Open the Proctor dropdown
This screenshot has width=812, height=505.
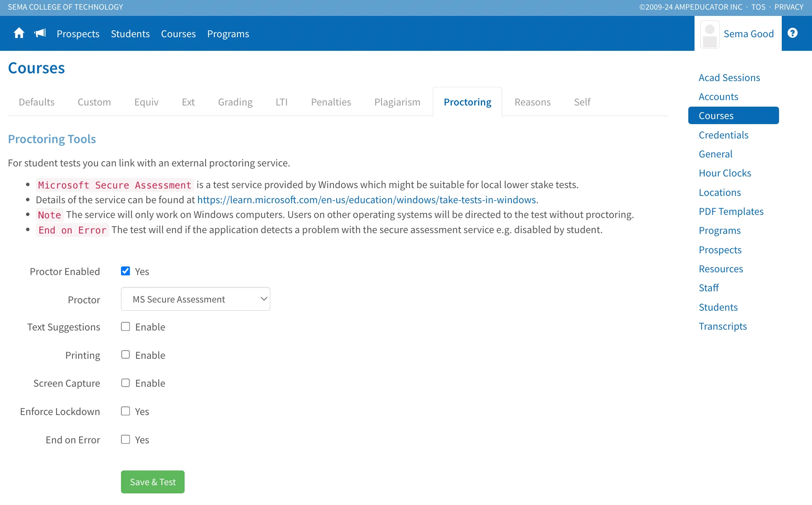[195, 299]
